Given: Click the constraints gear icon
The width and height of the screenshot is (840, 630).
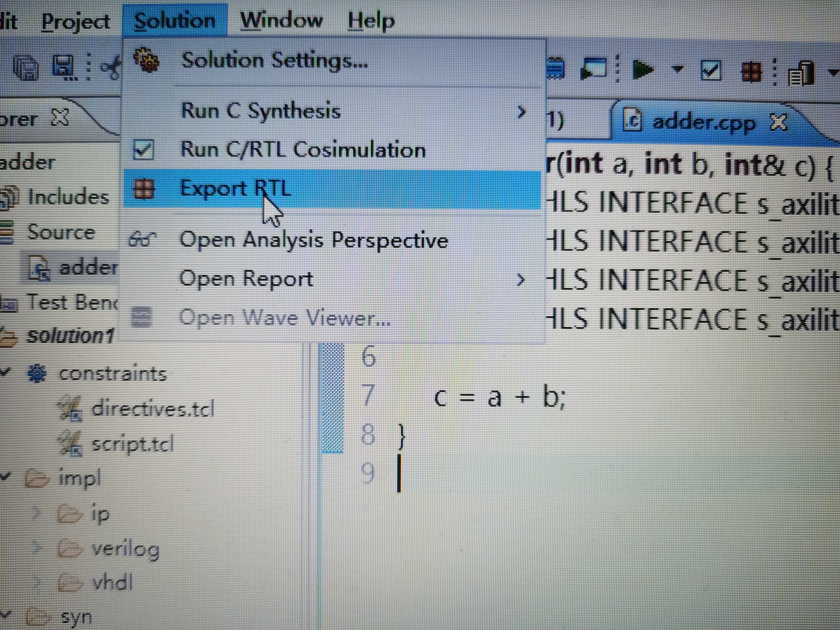Looking at the screenshot, I should point(37,373).
